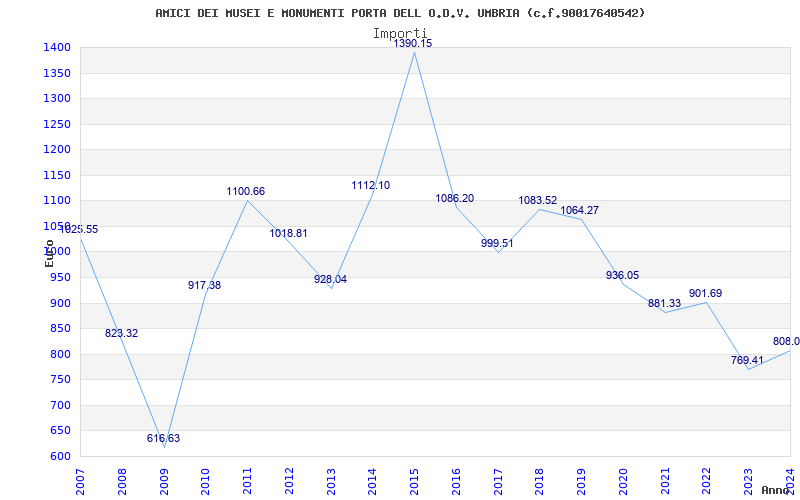This screenshot has width=800, height=500.
Task: Click the 600 Euro axis tick label
Action: point(59,456)
